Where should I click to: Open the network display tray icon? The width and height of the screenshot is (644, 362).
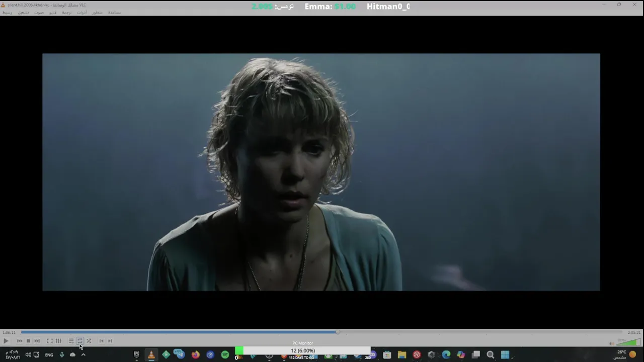click(x=36, y=354)
